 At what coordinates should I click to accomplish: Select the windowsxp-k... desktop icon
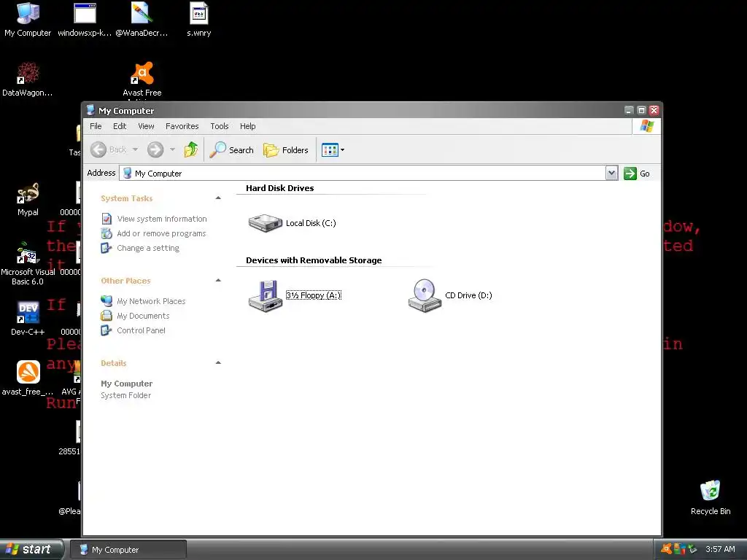coord(85,13)
